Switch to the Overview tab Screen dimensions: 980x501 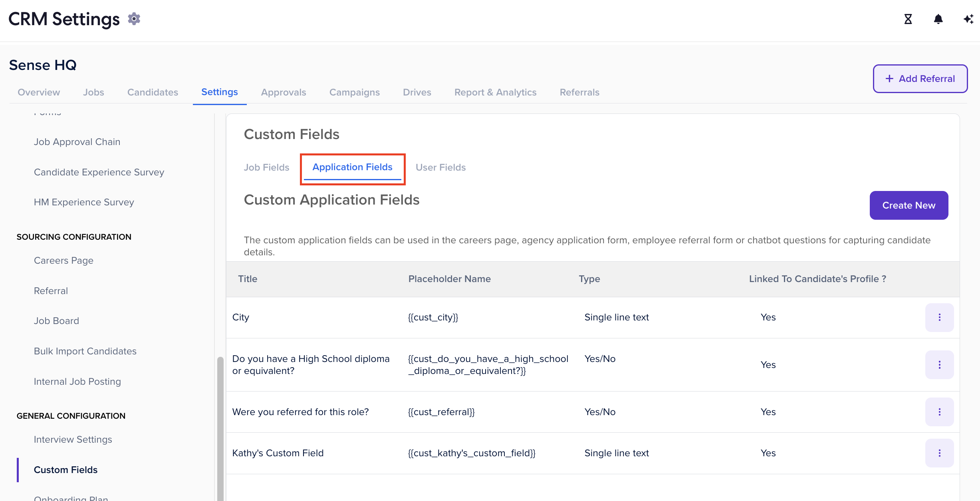point(39,92)
